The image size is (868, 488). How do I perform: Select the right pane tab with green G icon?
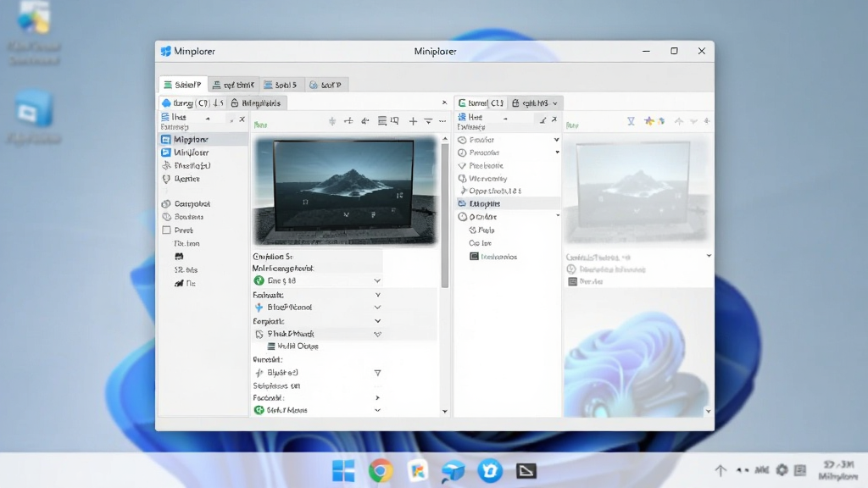481,103
